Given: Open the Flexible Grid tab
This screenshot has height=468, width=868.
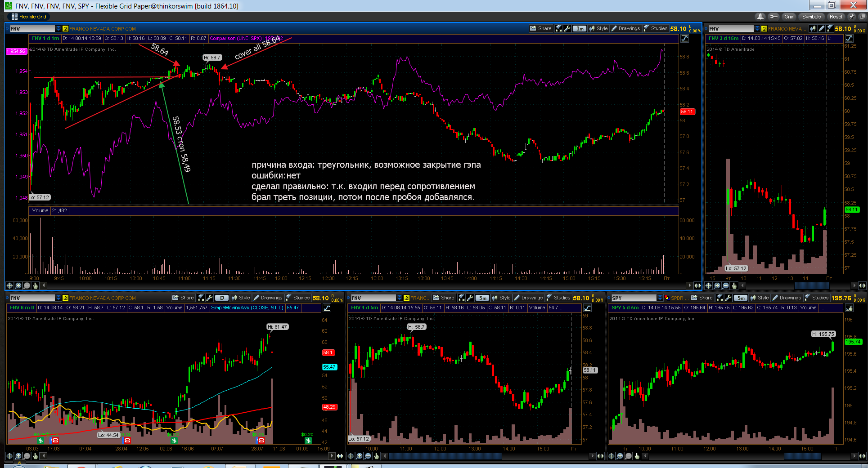Looking at the screenshot, I should [28, 17].
